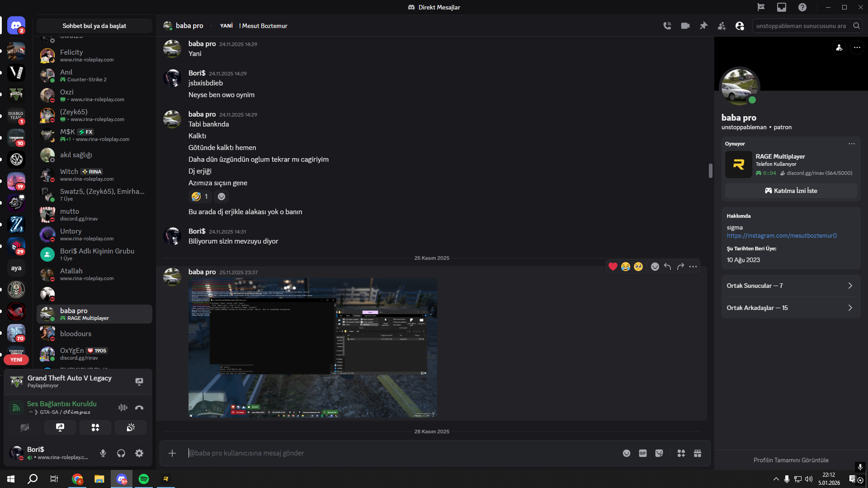Open RAGE Multiplayer activity options menu

click(x=852, y=144)
